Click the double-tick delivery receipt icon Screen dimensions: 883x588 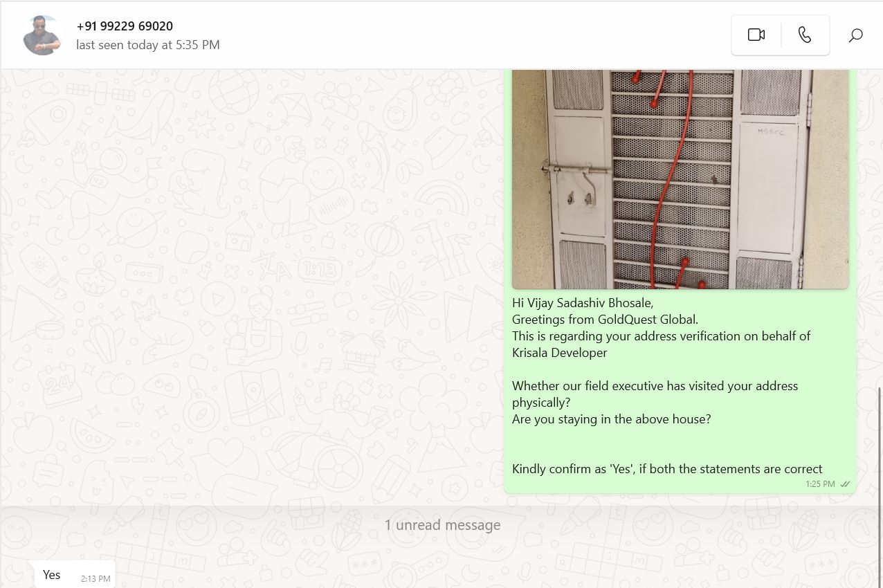845,484
